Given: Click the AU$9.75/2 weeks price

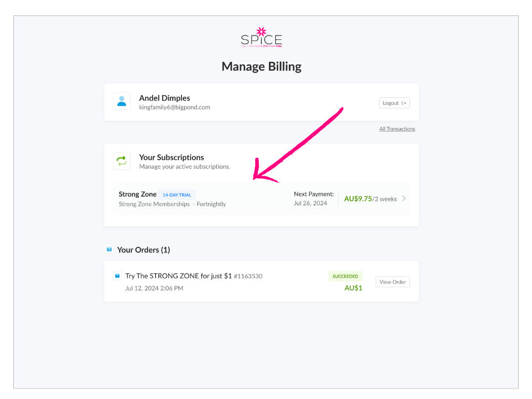Looking at the screenshot, I should [x=370, y=199].
